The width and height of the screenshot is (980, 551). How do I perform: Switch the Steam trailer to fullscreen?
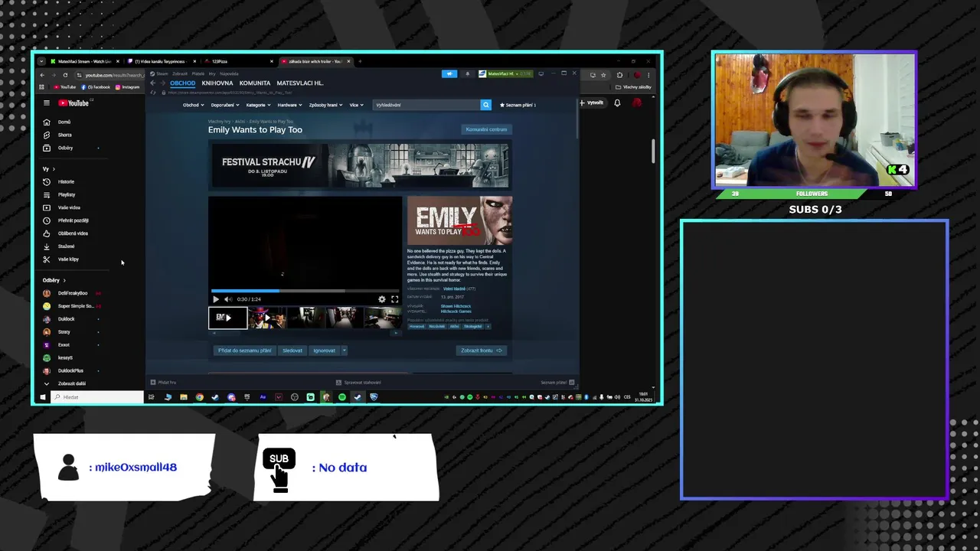pos(395,299)
